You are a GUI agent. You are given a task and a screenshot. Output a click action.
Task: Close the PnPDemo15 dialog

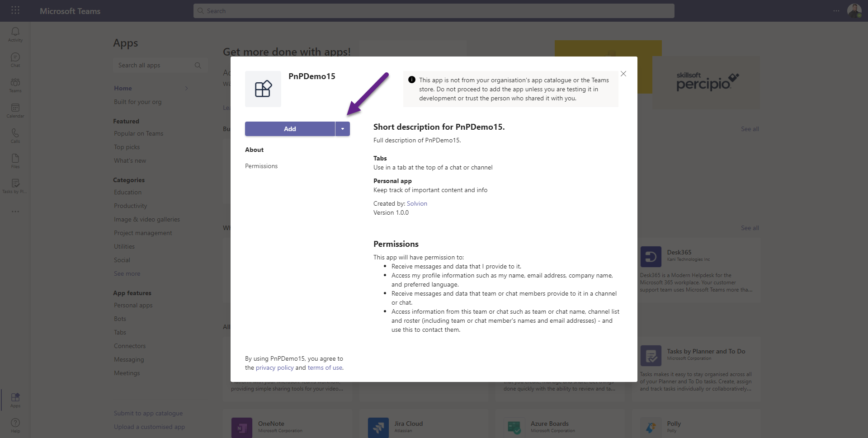pyautogui.click(x=623, y=74)
